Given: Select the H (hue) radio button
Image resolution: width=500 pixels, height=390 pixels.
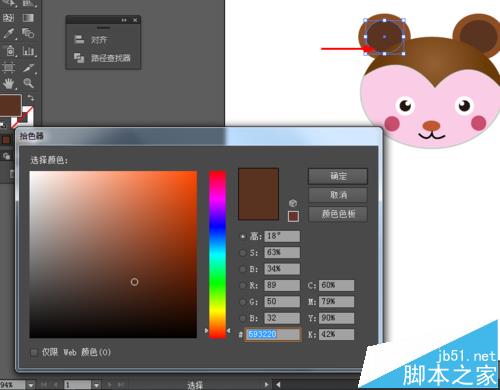Looking at the screenshot, I should point(243,236).
